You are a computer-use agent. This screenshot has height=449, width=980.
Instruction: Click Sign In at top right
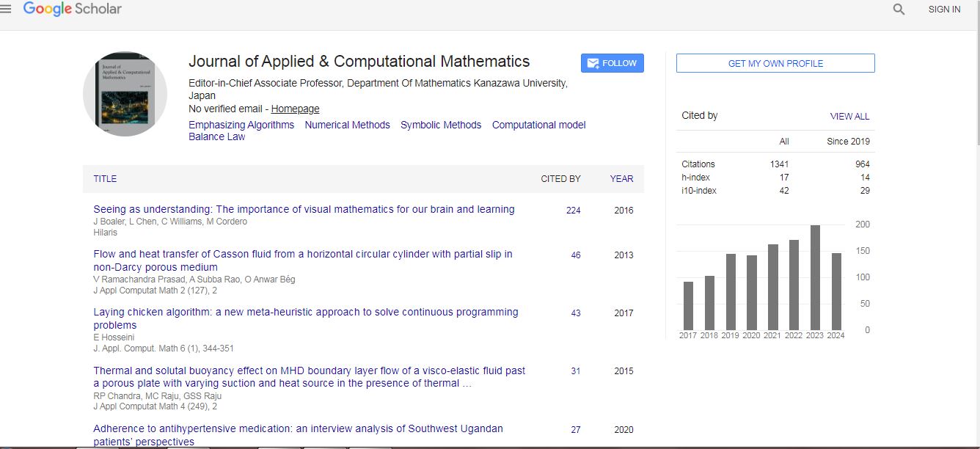(x=944, y=10)
